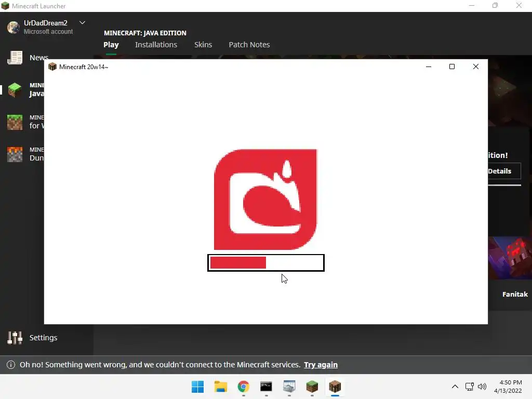Open Google Chrome from the taskbar
532x399 pixels.
pos(243,387)
